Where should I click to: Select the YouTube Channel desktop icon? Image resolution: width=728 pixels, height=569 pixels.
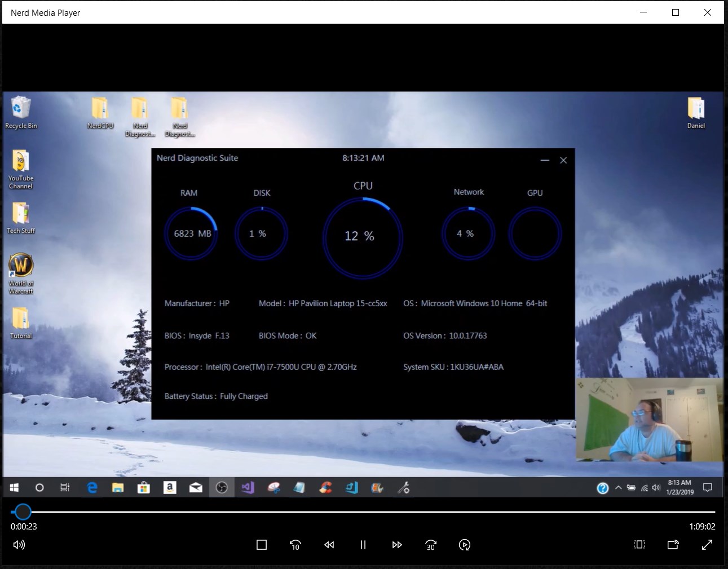21,169
